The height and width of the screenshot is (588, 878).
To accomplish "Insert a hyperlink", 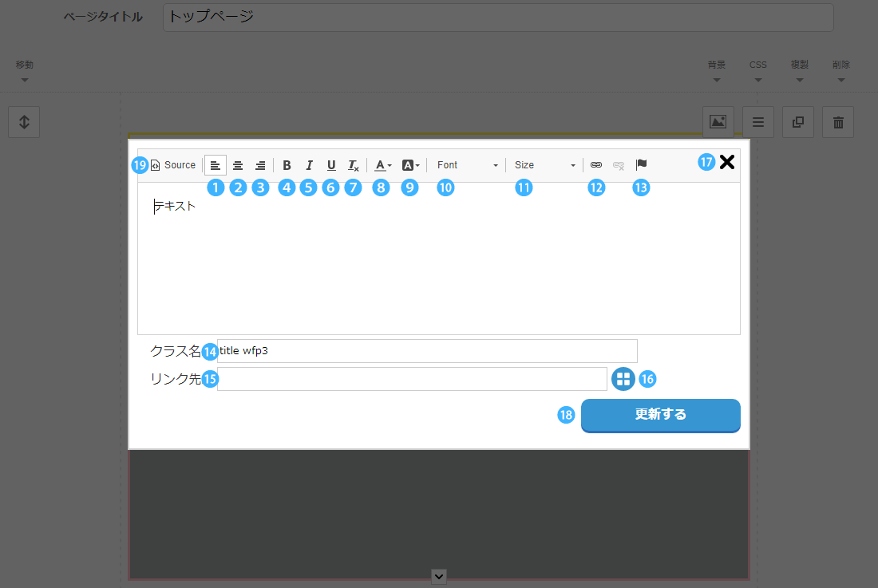I will 596,165.
